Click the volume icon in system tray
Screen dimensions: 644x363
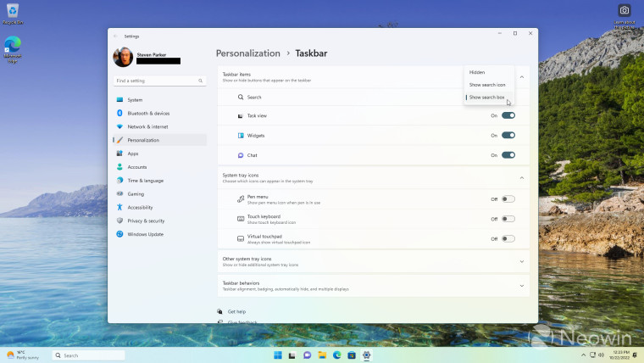click(602, 355)
